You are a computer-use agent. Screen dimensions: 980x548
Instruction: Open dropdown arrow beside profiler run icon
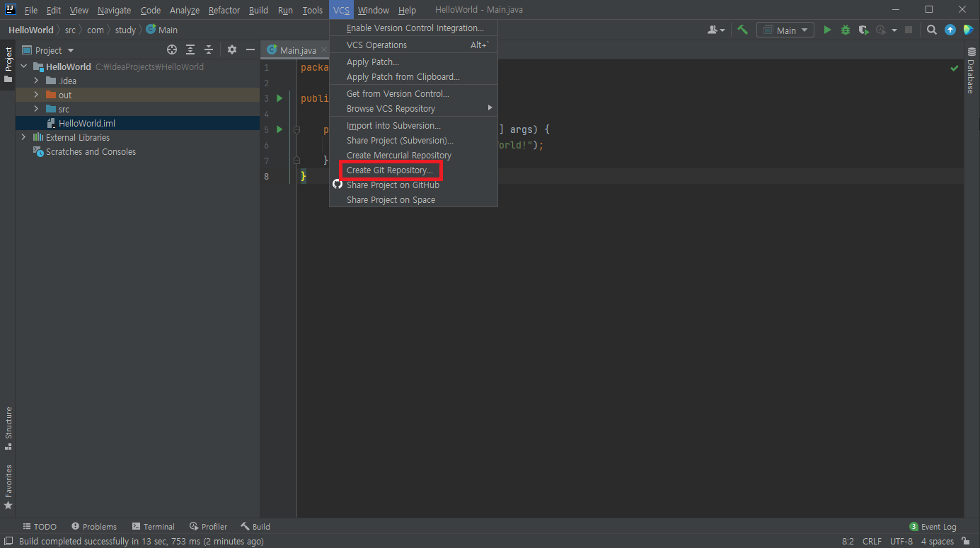[894, 30]
